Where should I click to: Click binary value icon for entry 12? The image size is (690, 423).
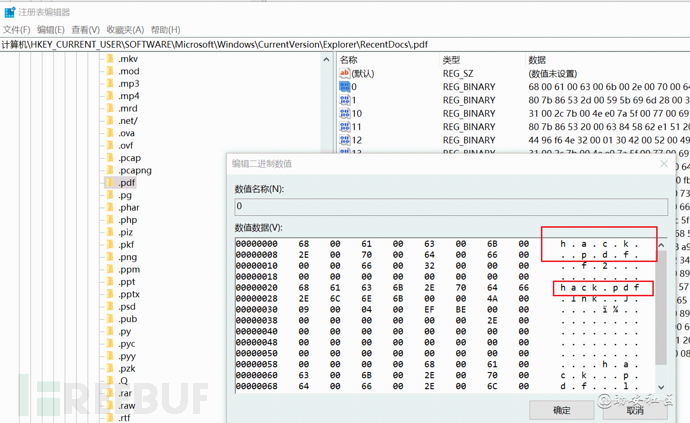coord(345,140)
